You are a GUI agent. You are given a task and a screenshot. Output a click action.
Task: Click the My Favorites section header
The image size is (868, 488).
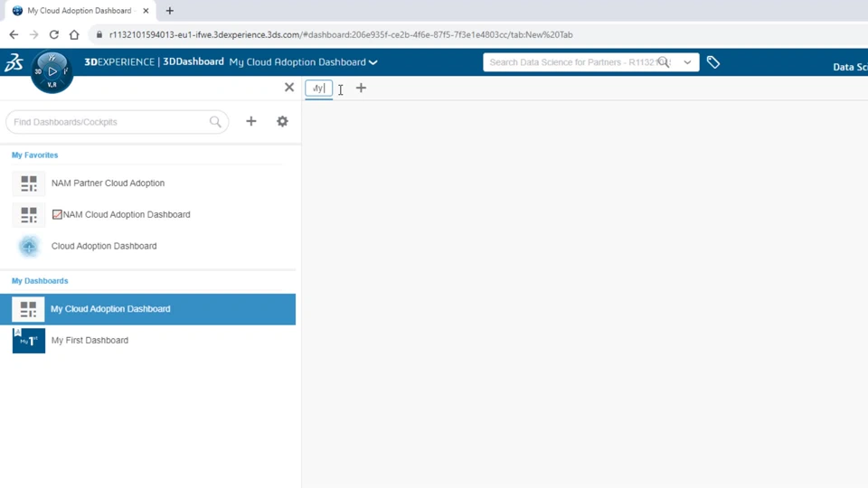click(x=35, y=155)
